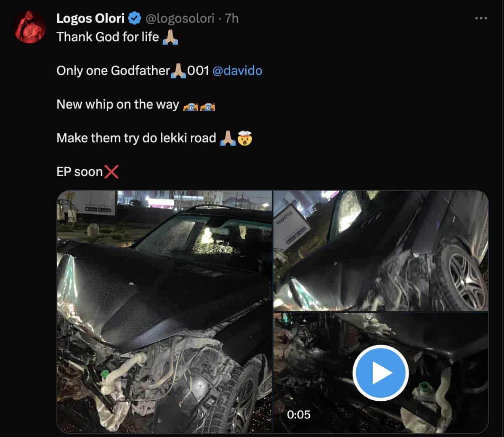Click praying hands emoji after Thank God for life
Viewport: 504px width, 437px height.
click(x=170, y=37)
